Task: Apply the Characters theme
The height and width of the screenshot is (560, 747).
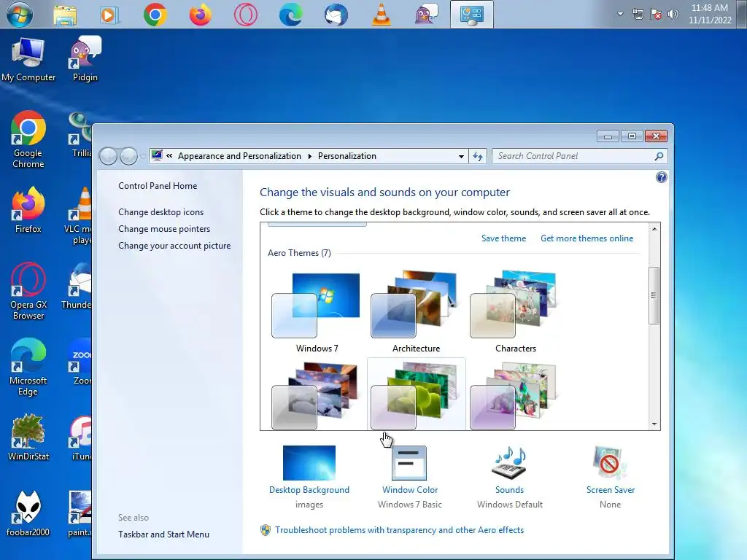Action: coord(516,312)
